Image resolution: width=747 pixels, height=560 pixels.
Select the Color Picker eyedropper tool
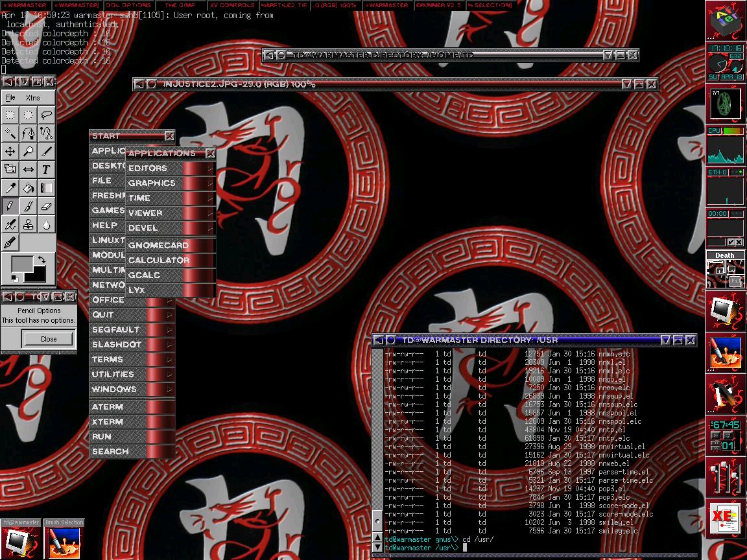[x=10, y=188]
